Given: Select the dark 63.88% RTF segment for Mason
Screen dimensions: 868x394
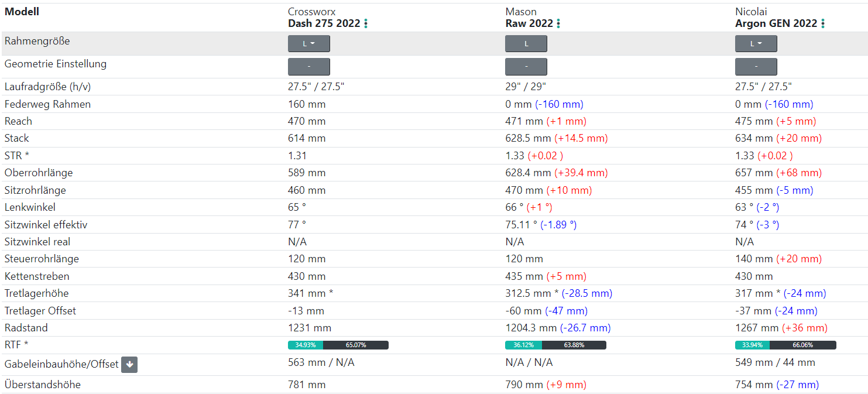Looking at the screenshot, I should click(x=574, y=345).
